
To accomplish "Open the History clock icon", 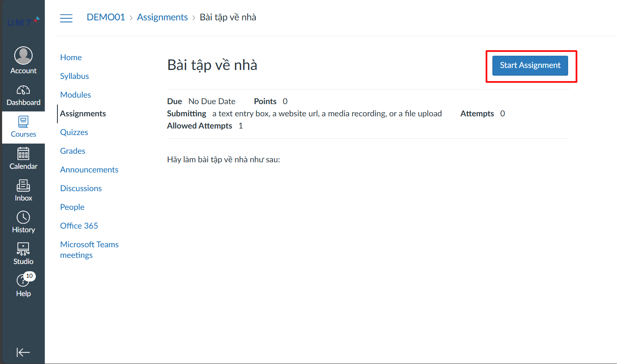I will 23,218.
